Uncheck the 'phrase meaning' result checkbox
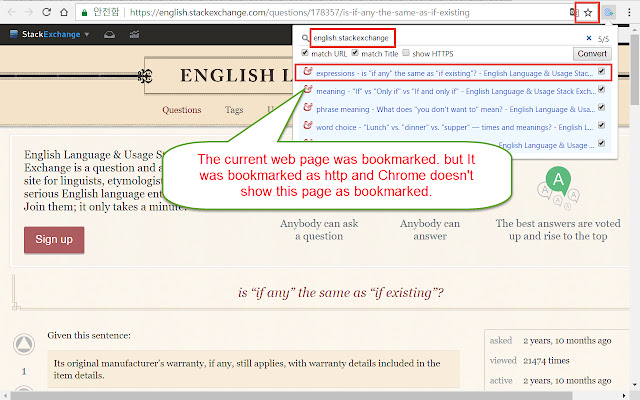 click(602, 107)
